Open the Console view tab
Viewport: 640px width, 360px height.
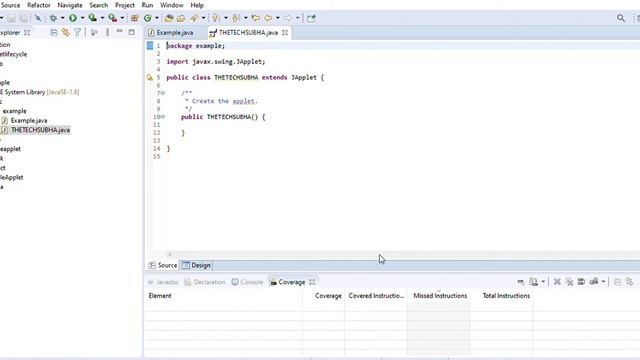[x=247, y=282]
